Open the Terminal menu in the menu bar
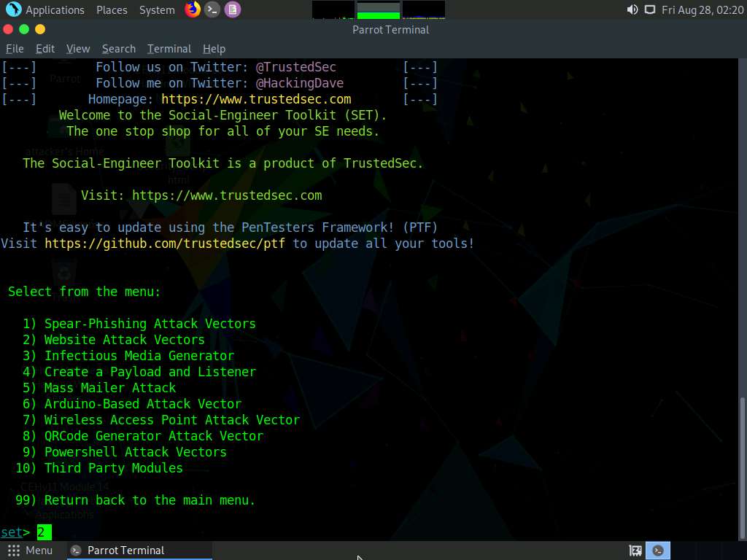 coord(169,48)
